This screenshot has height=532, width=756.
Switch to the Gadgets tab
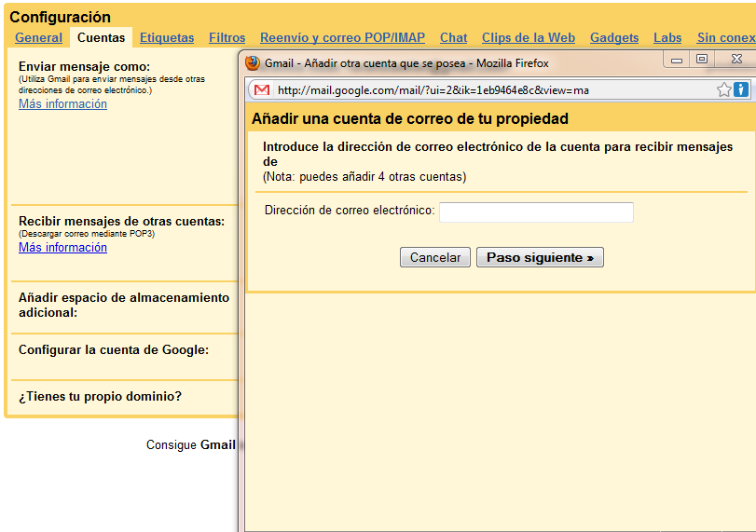[x=614, y=38]
